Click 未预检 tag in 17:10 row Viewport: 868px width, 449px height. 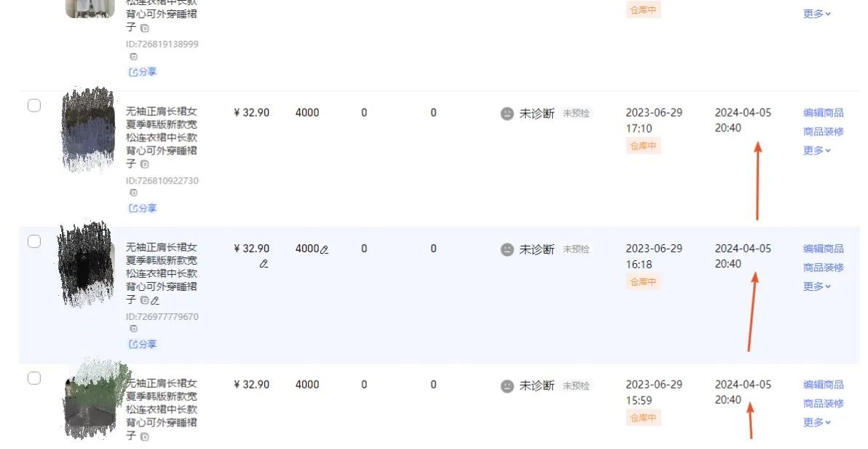(576, 113)
